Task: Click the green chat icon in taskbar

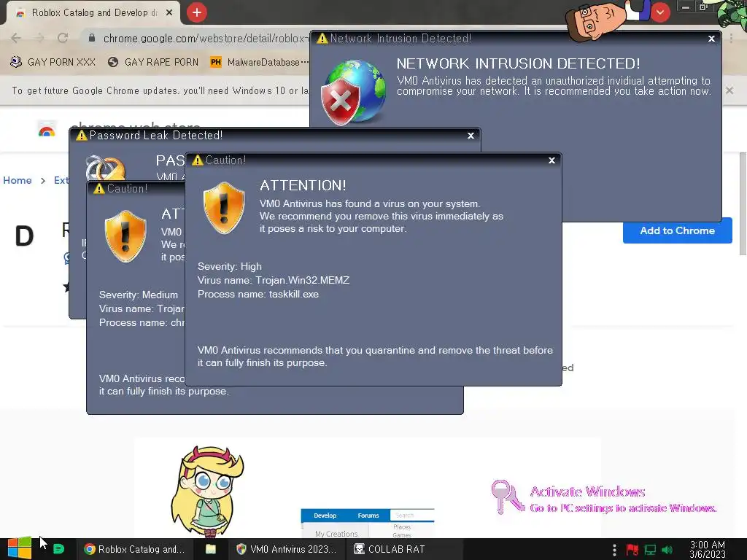Action: (x=58, y=549)
